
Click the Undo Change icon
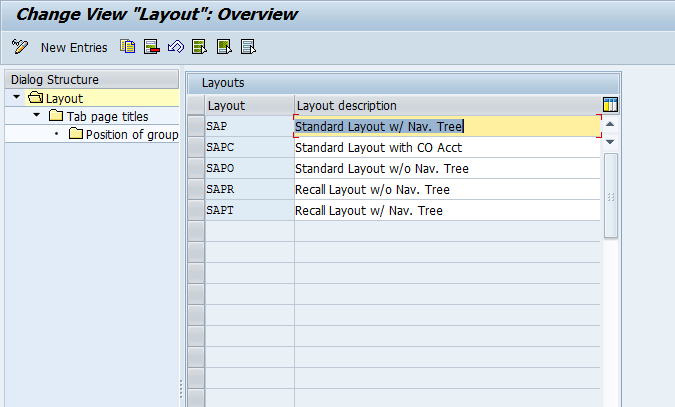(176, 47)
